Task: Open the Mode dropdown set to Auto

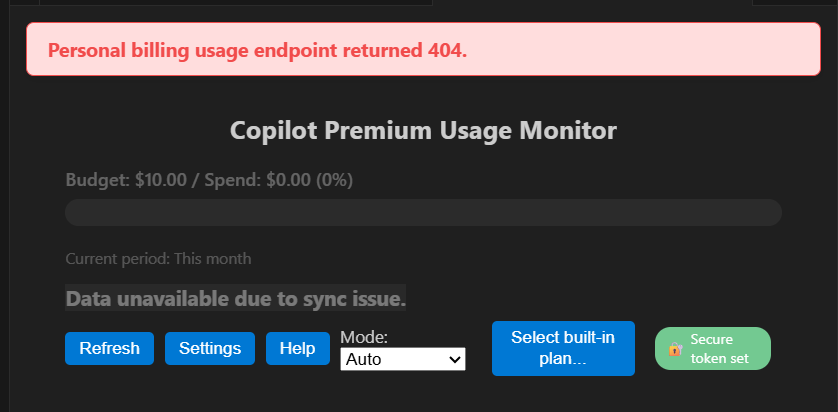Action: coord(402,359)
